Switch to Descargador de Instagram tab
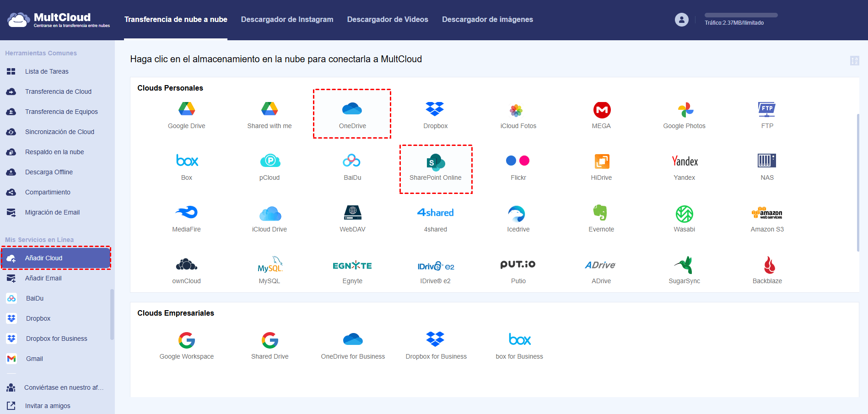868x414 pixels. pyautogui.click(x=287, y=19)
